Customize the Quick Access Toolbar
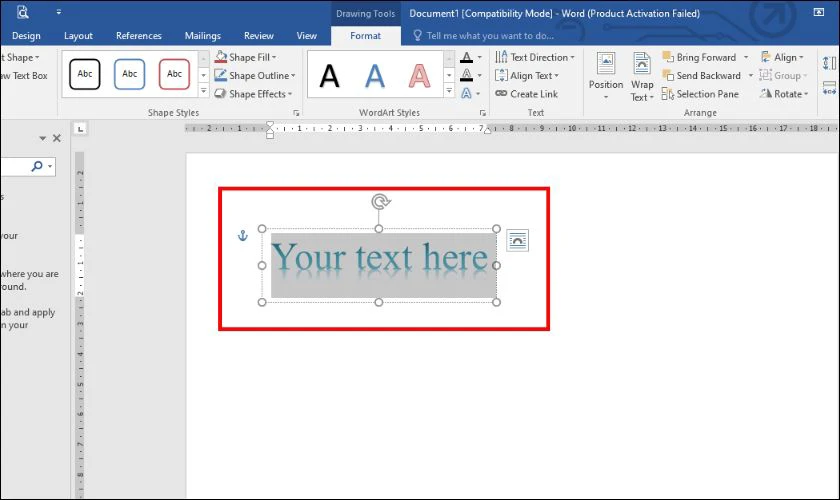Screen dimensions: 840x500 tap(58, 12)
